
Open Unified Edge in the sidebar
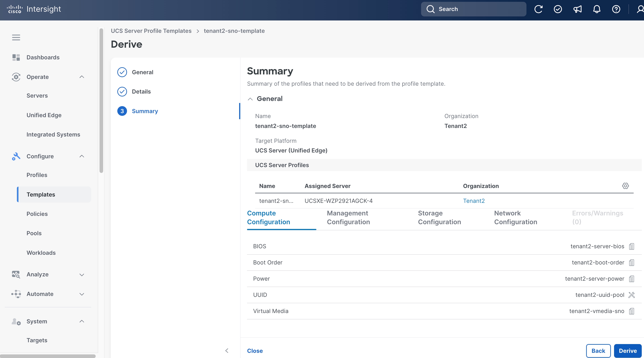click(44, 115)
